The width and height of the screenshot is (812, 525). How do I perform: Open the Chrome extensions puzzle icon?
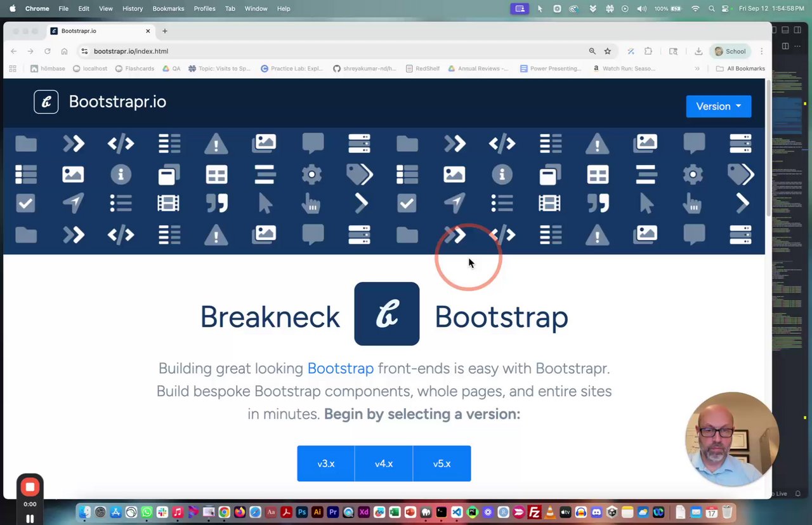[648, 51]
